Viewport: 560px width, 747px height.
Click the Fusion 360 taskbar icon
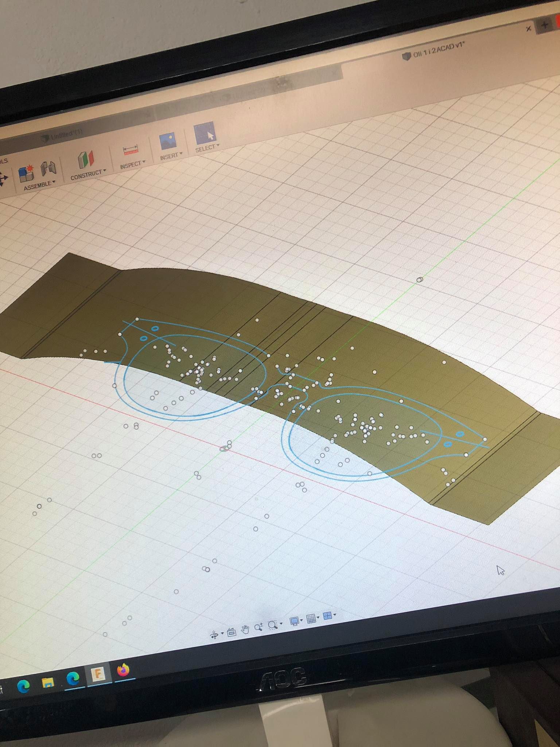tap(97, 674)
